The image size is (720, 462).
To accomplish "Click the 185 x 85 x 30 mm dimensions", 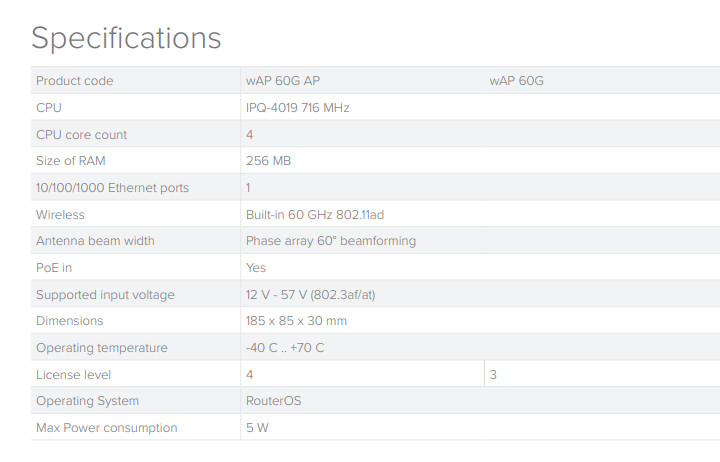I will coord(296,321).
